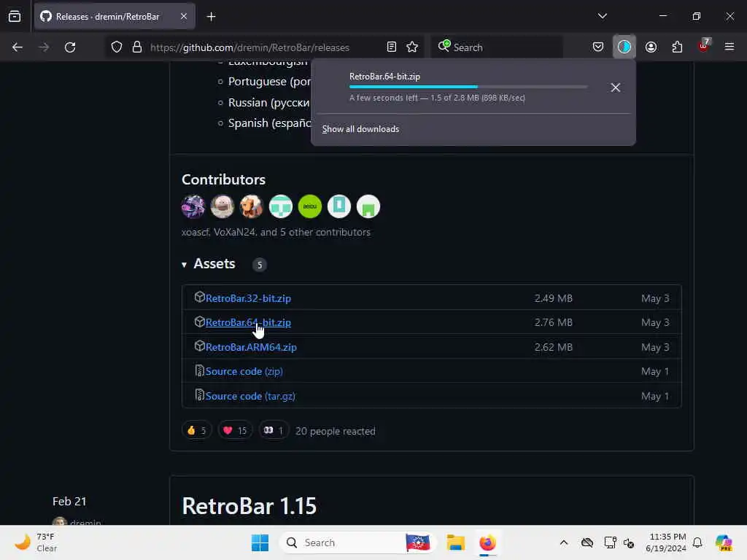Viewport: 747px width, 560px height.
Task: Open the notification bell icon
Action: coord(697,542)
